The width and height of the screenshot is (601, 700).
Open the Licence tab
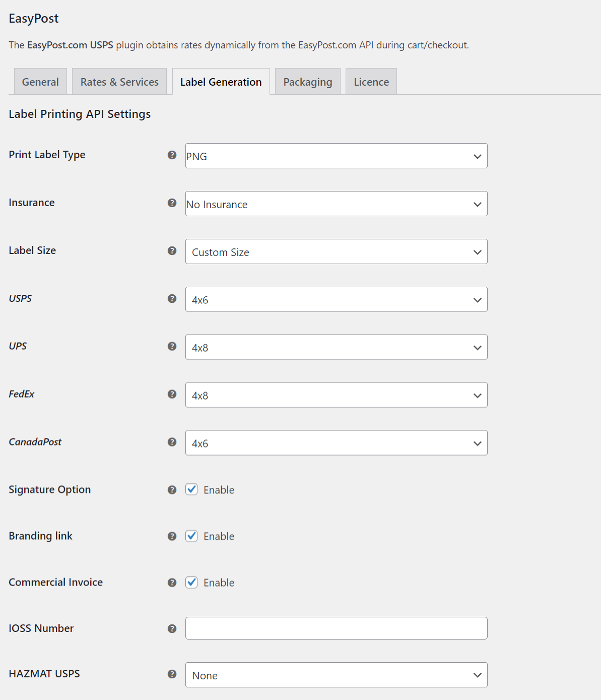coord(371,82)
